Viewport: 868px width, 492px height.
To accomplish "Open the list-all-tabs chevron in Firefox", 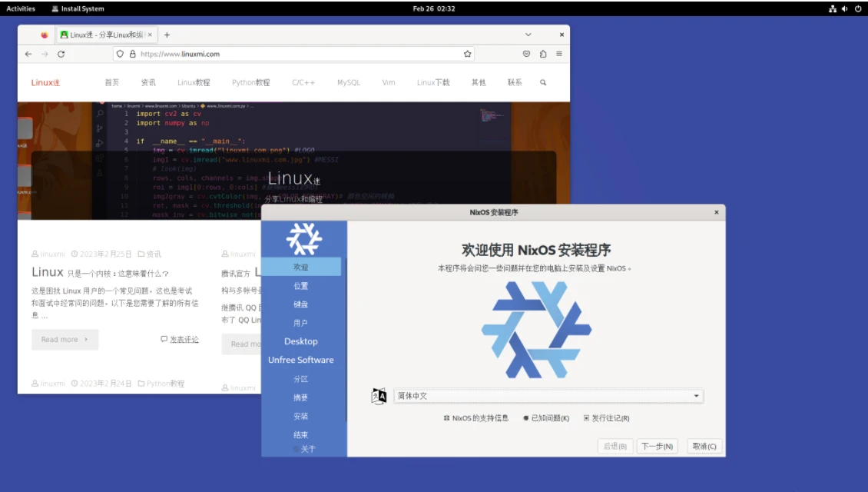I will [528, 34].
